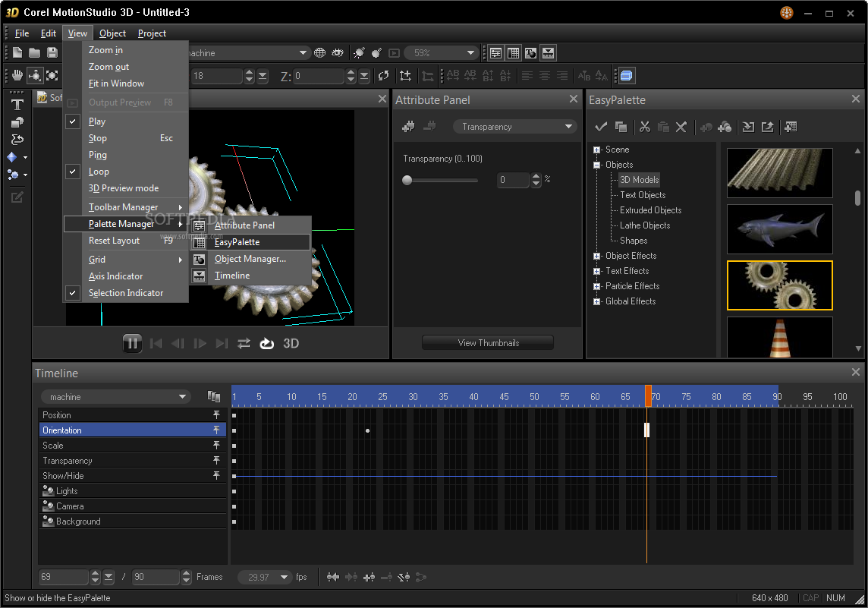Expand the Scene tree node
The height and width of the screenshot is (608, 868).
[596, 150]
